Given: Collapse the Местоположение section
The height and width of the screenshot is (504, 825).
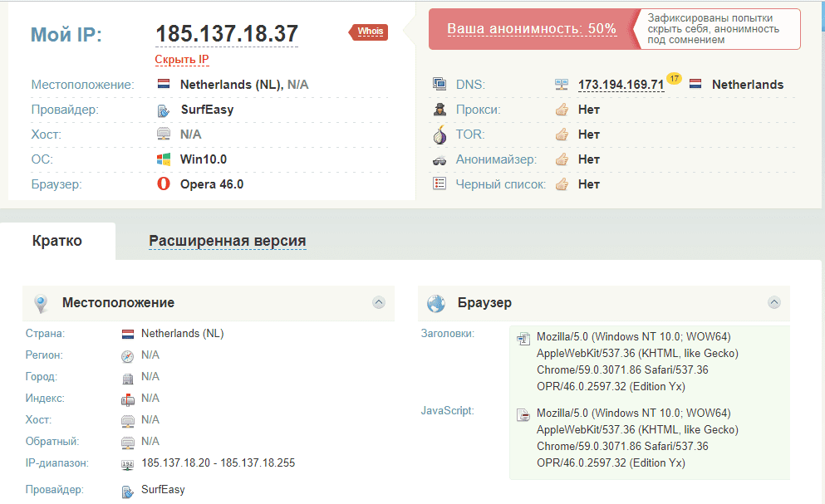Looking at the screenshot, I should pyautogui.click(x=379, y=303).
